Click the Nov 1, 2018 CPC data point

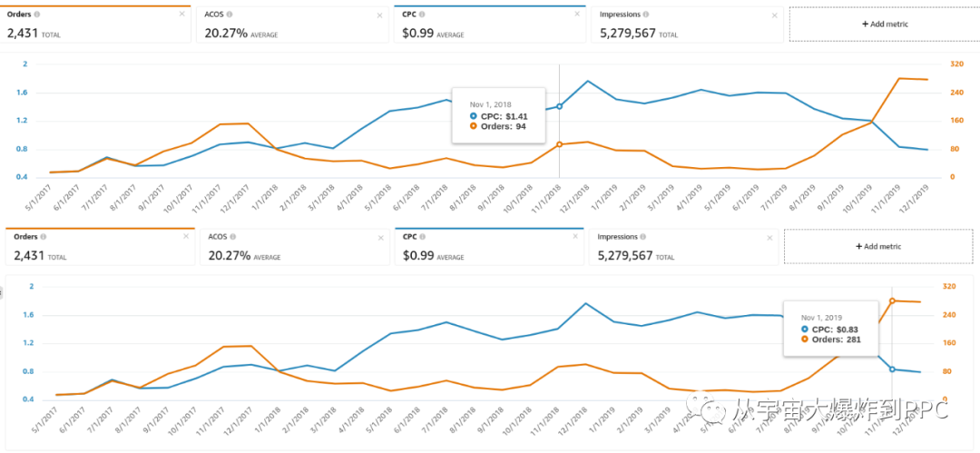click(x=559, y=106)
